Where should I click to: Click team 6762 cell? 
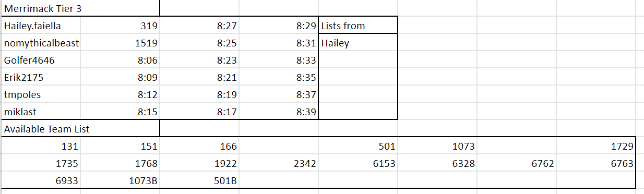tap(517, 163)
